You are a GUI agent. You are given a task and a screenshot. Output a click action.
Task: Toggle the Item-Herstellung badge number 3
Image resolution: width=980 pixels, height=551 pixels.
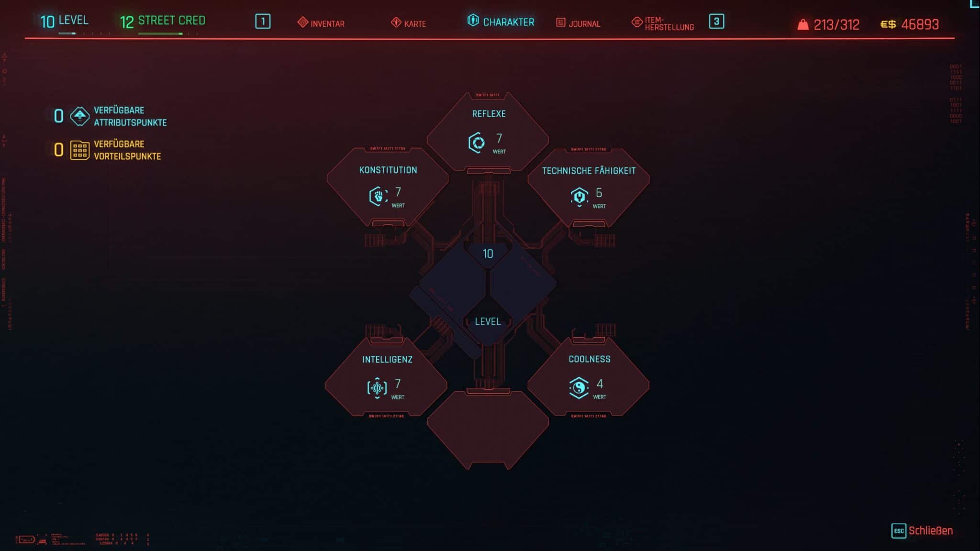point(716,22)
